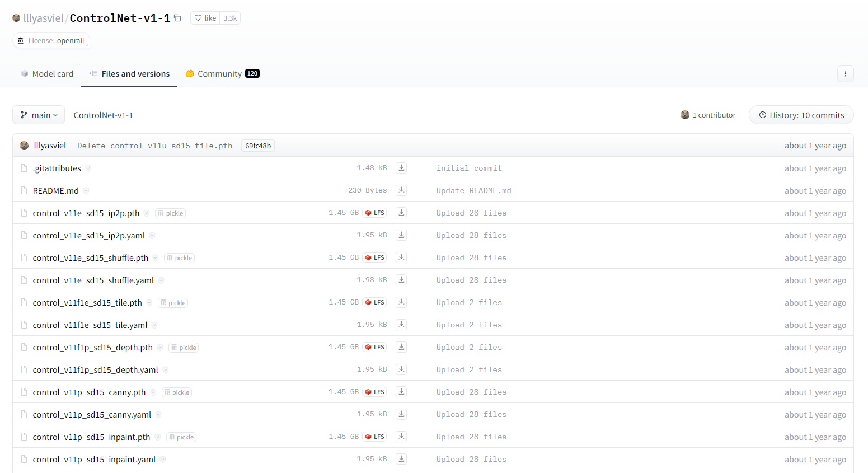Open commit hash 69fc48b
The width and height of the screenshot is (868, 473).
pos(258,146)
